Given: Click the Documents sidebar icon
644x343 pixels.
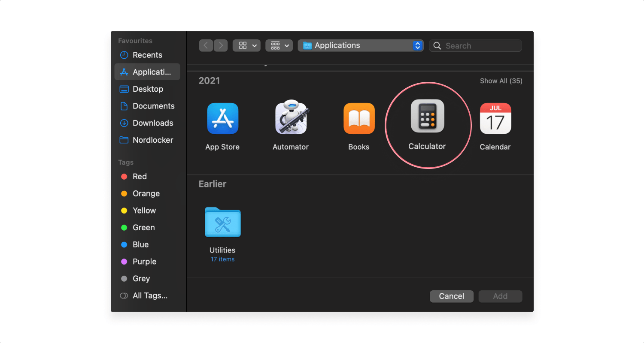Looking at the screenshot, I should tap(124, 106).
